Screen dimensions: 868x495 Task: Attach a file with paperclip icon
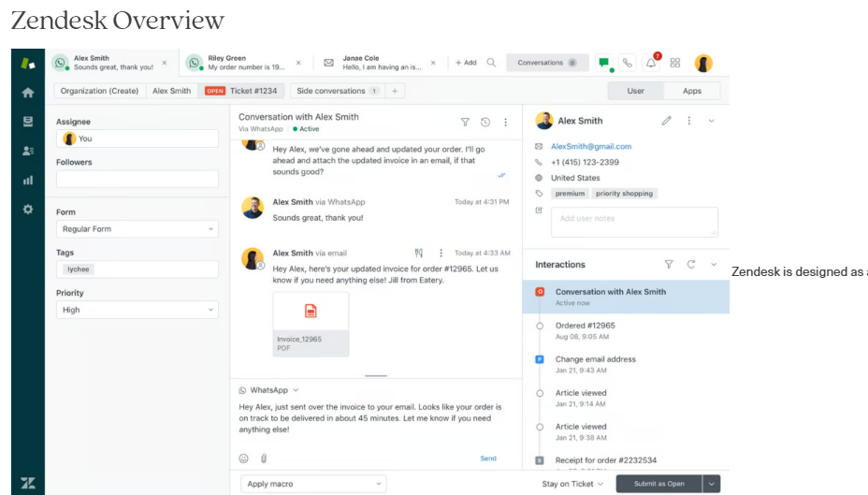click(264, 459)
